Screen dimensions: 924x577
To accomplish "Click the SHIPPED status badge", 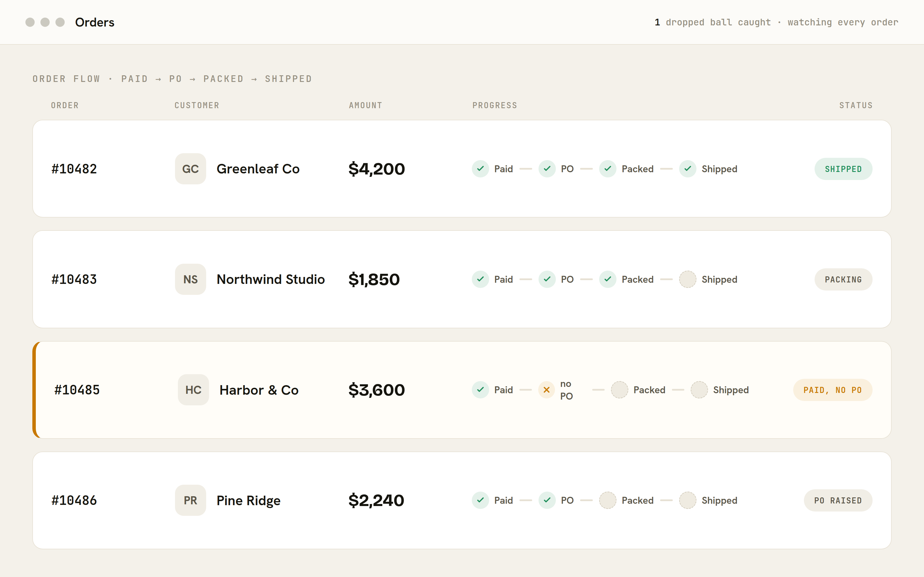I will (843, 169).
